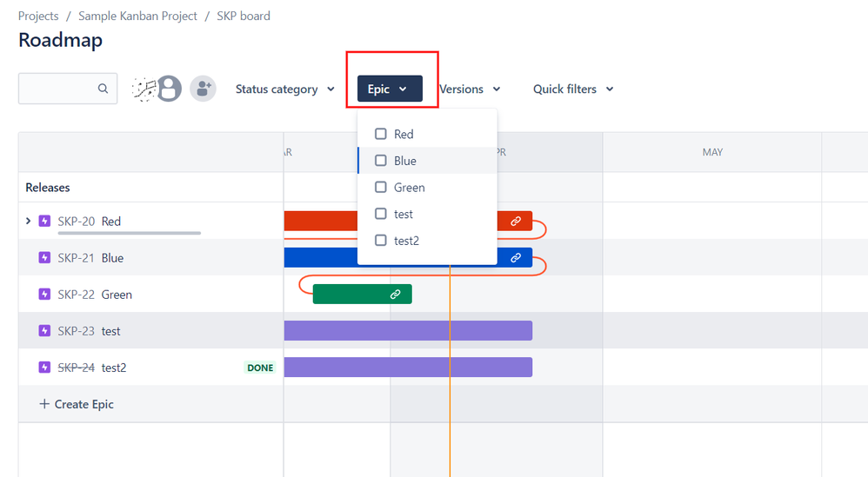Click the epic icon beside SKP-22 Green
The width and height of the screenshot is (868, 477).
coord(45,295)
